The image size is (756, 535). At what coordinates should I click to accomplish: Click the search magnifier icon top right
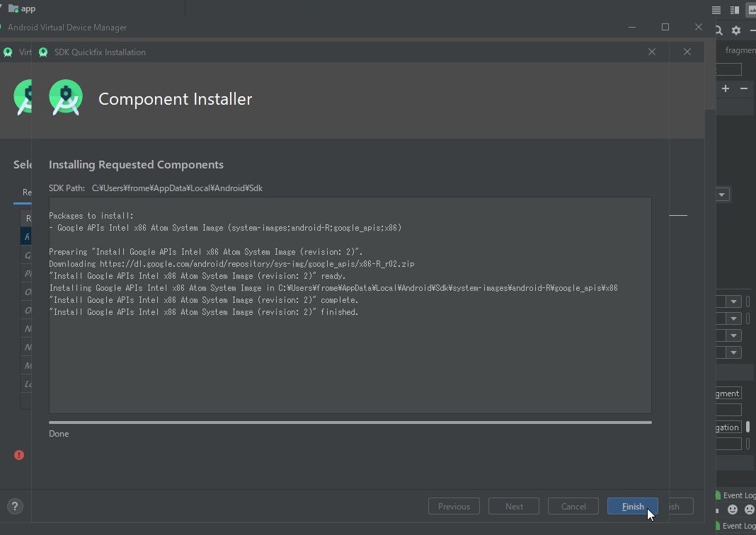pos(718,30)
